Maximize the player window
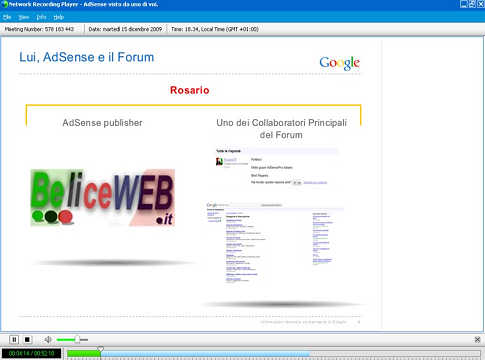This screenshot has width=485, height=360. click(x=472, y=4)
